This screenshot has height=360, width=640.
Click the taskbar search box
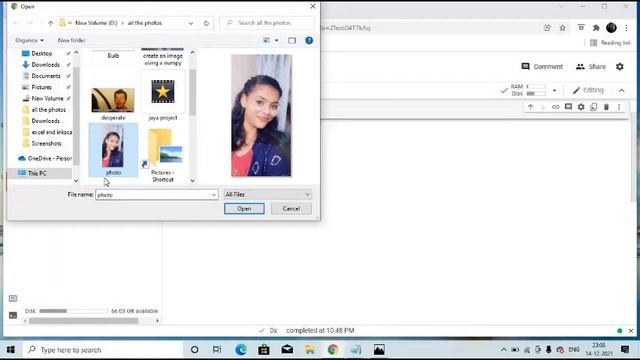pyautogui.click(x=103, y=350)
